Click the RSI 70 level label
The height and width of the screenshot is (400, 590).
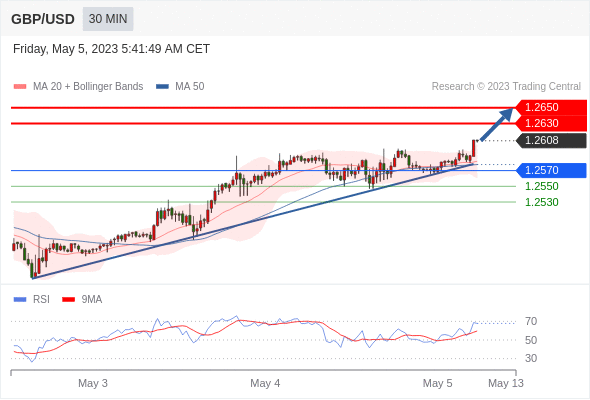coord(531,321)
